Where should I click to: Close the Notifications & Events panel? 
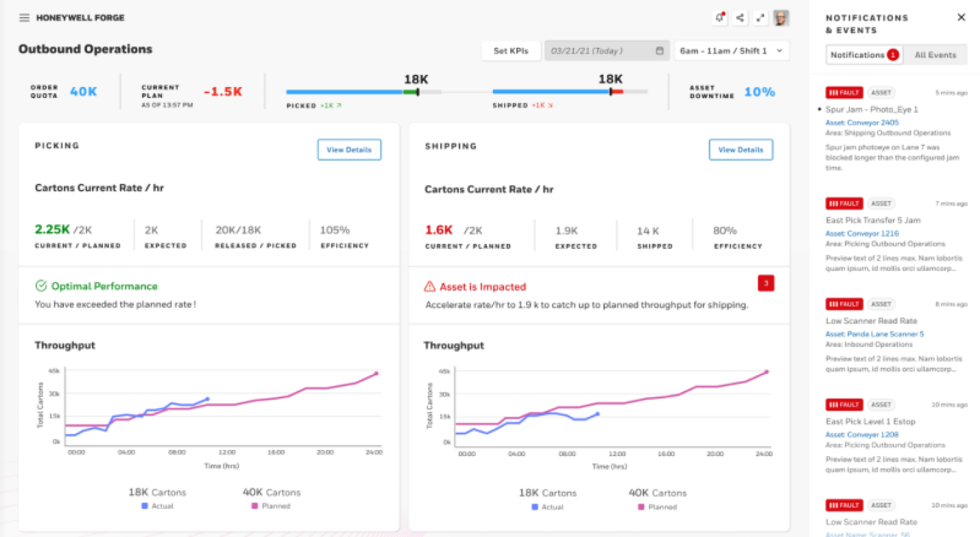[x=961, y=18]
